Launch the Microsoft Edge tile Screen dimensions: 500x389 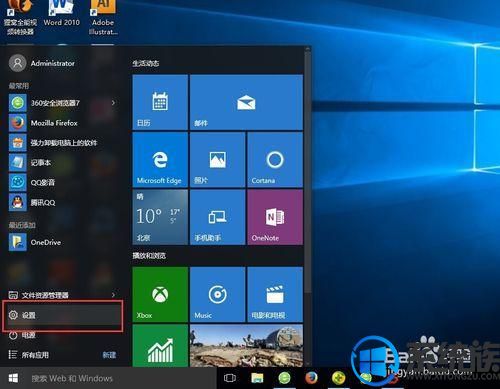tap(160, 160)
